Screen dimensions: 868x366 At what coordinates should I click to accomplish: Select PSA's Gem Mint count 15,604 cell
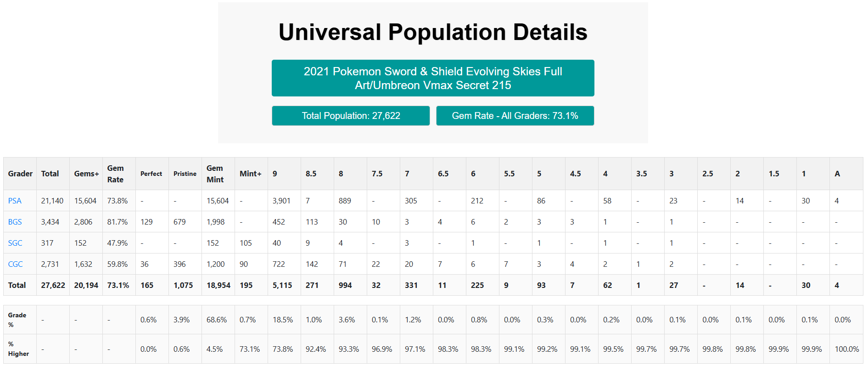[x=218, y=201]
